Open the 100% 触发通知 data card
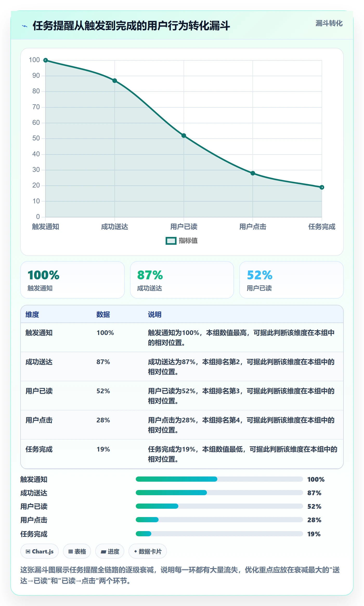364x606 pixels. 73,280
